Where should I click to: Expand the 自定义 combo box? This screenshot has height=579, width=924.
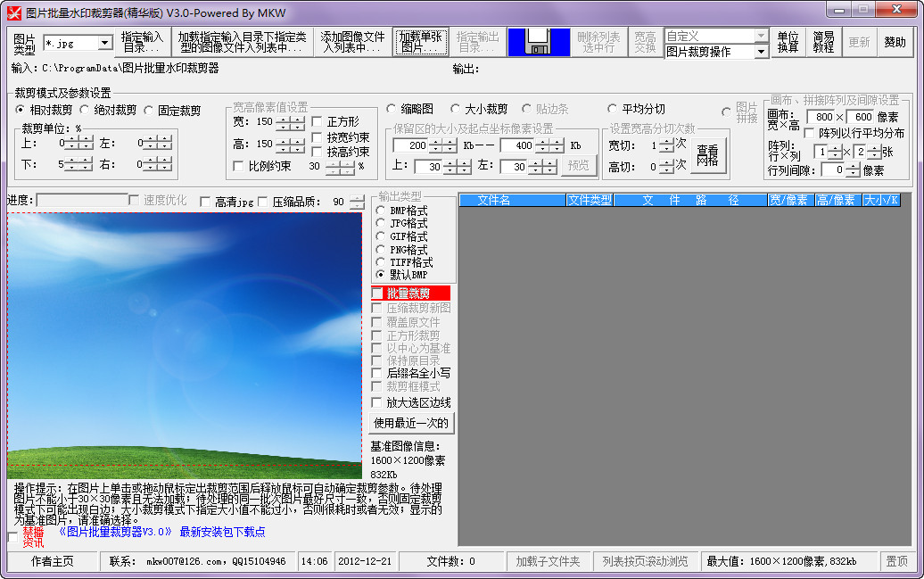[761, 36]
